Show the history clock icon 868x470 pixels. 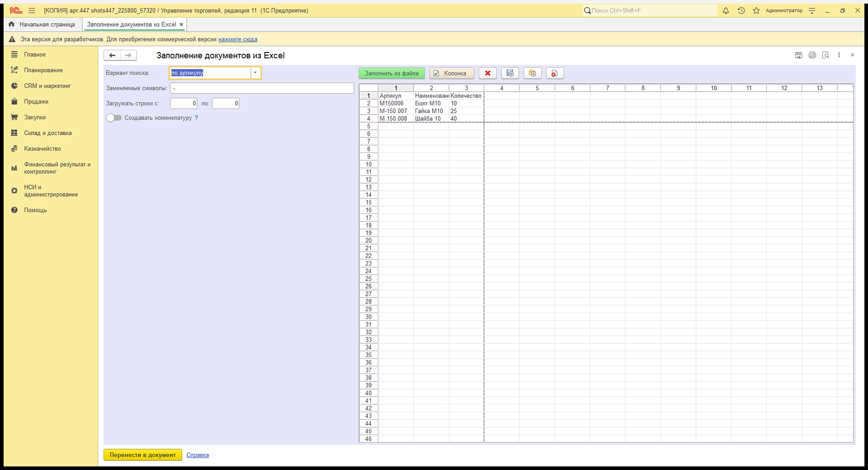click(x=741, y=10)
